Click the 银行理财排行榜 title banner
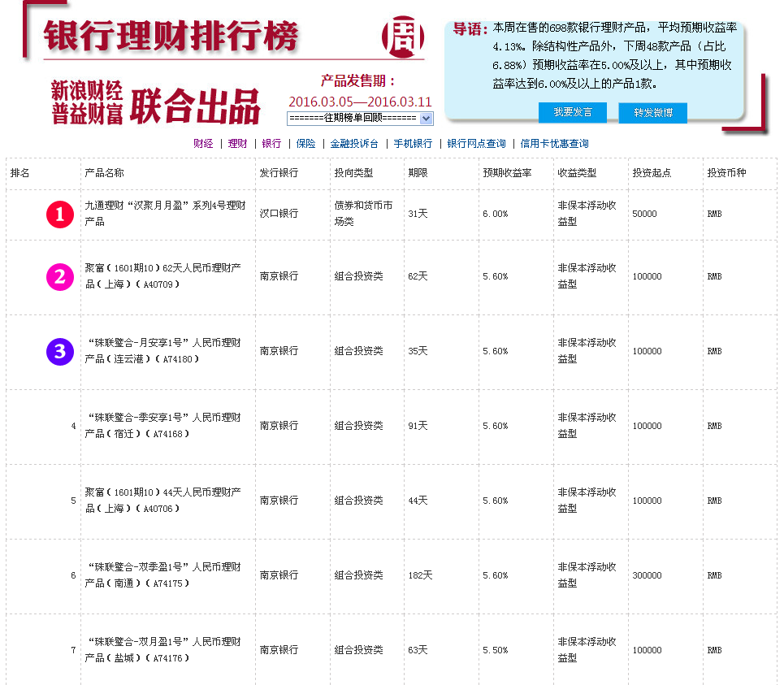784x685 pixels. coord(171,36)
